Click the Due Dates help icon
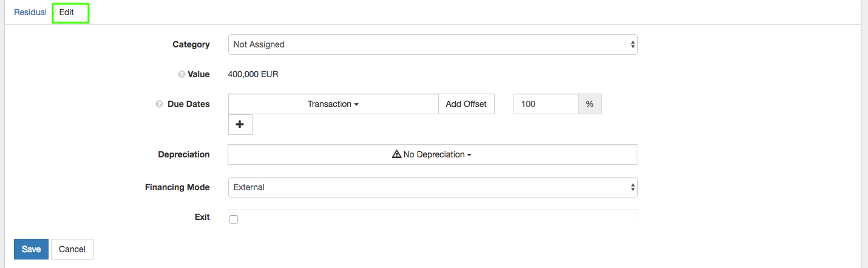 [x=159, y=105]
